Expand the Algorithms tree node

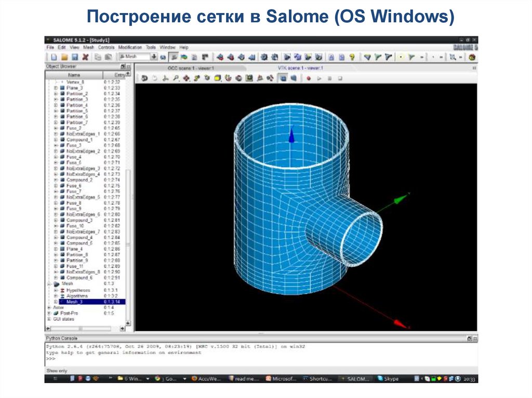click(x=56, y=296)
